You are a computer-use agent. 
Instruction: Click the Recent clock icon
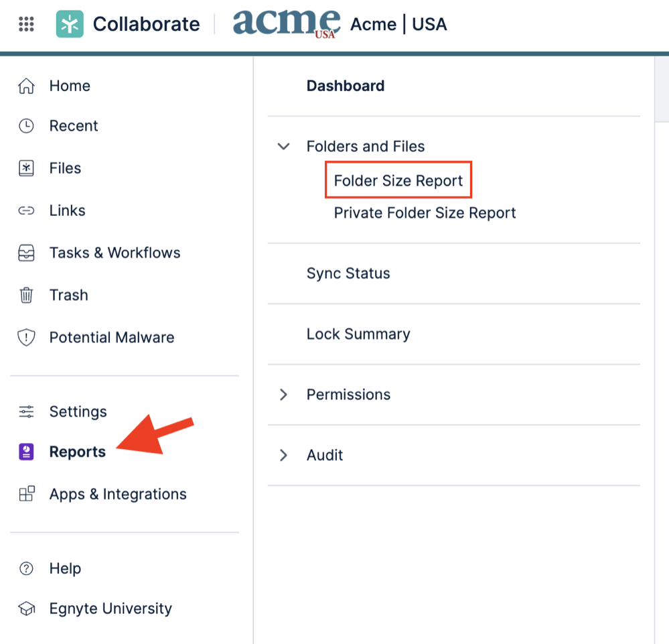pyautogui.click(x=26, y=126)
